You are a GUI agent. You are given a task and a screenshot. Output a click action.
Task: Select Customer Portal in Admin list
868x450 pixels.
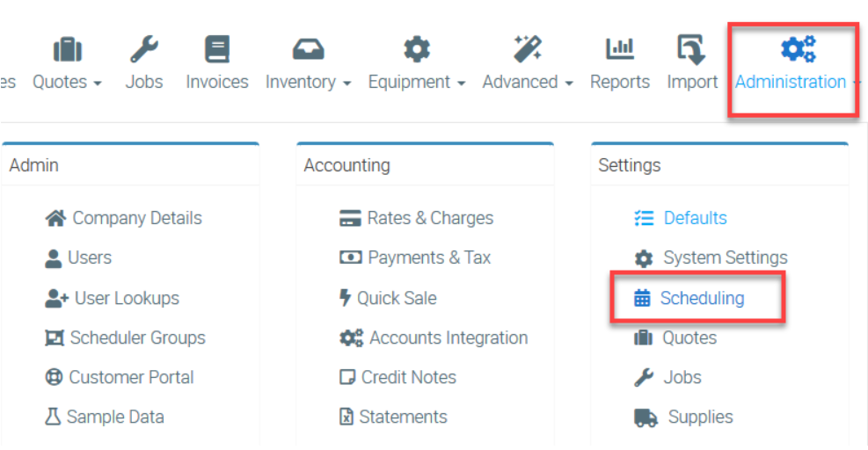131,377
